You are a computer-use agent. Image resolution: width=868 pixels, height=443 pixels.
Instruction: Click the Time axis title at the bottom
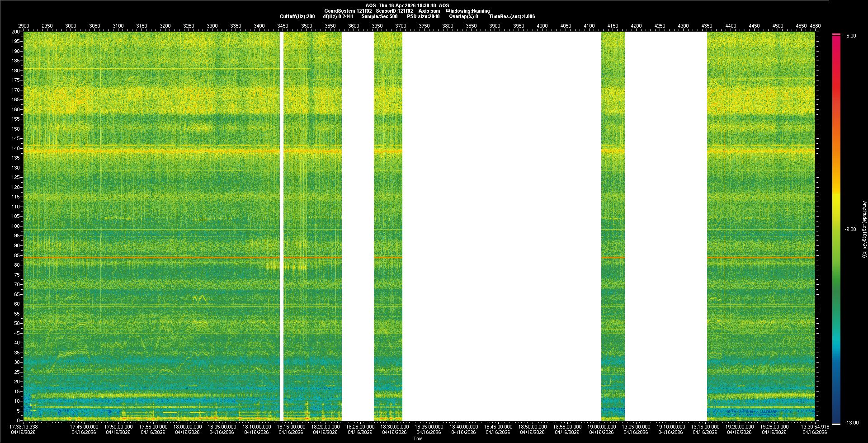418,438
